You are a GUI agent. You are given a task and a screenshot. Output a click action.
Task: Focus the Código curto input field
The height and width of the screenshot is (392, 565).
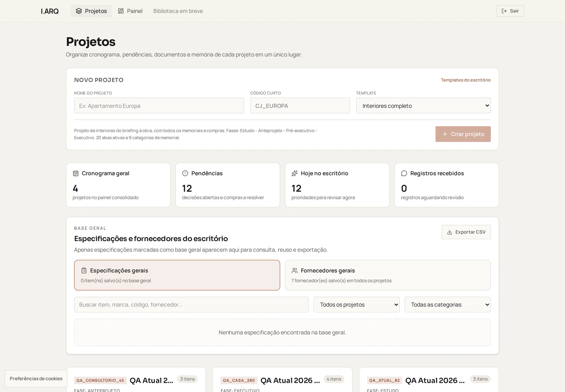300,106
